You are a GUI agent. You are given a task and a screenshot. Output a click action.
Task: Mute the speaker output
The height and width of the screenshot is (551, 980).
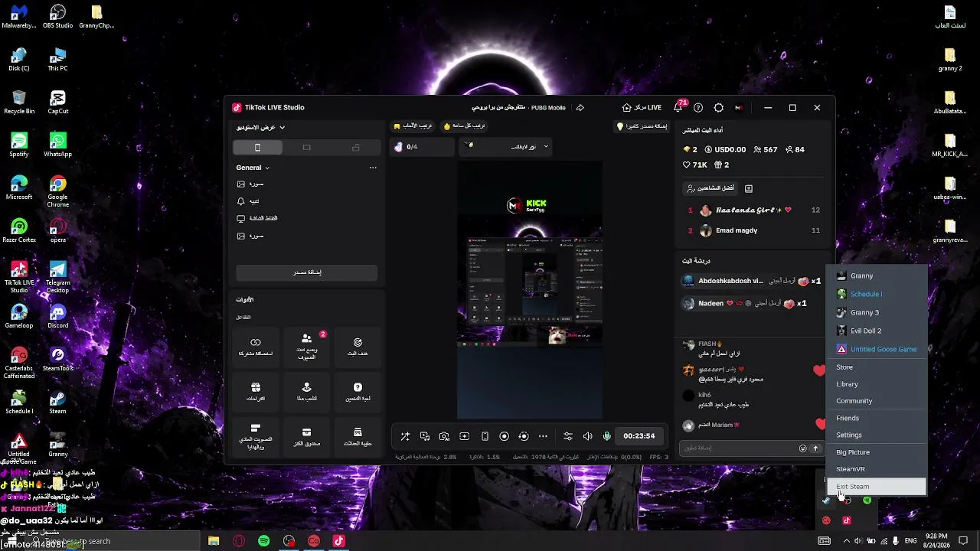click(587, 436)
